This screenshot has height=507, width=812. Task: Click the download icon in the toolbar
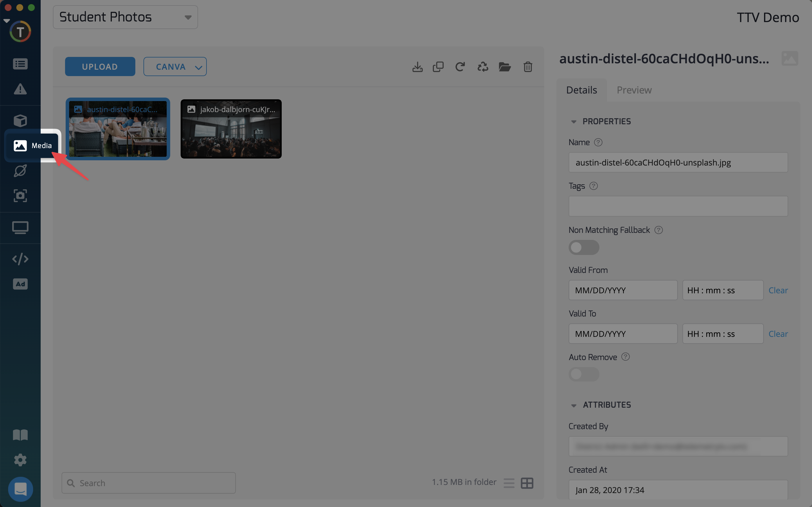click(417, 67)
